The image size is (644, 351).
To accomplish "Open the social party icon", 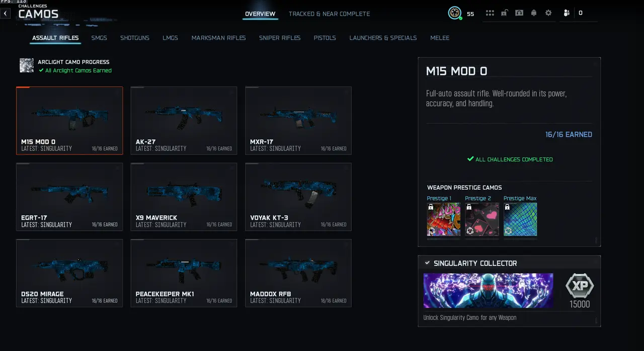I will (x=567, y=13).
